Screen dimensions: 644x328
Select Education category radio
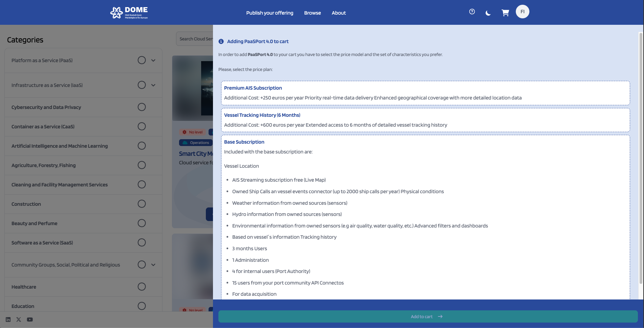142,306
